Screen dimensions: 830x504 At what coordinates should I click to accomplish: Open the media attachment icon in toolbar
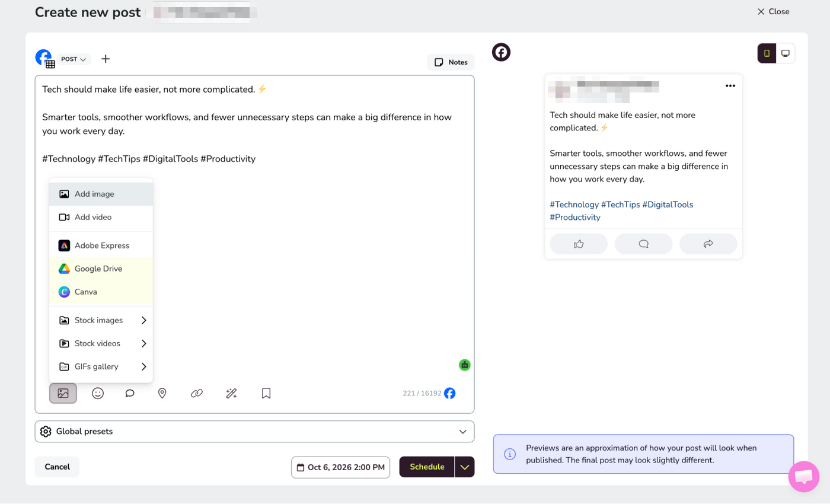[63, 393]
